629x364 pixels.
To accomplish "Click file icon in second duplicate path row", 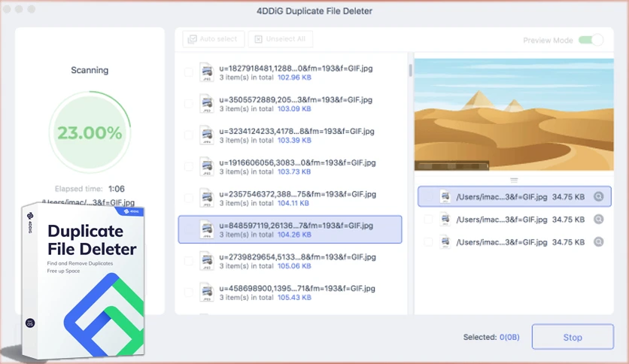I will (x=445, y=220).
